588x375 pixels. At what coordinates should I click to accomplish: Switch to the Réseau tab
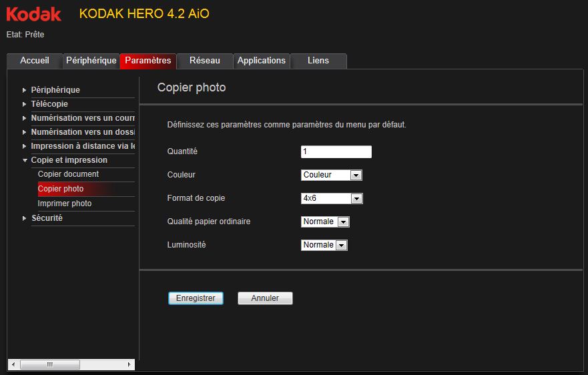pyautogui.click(x=205, y=61)
